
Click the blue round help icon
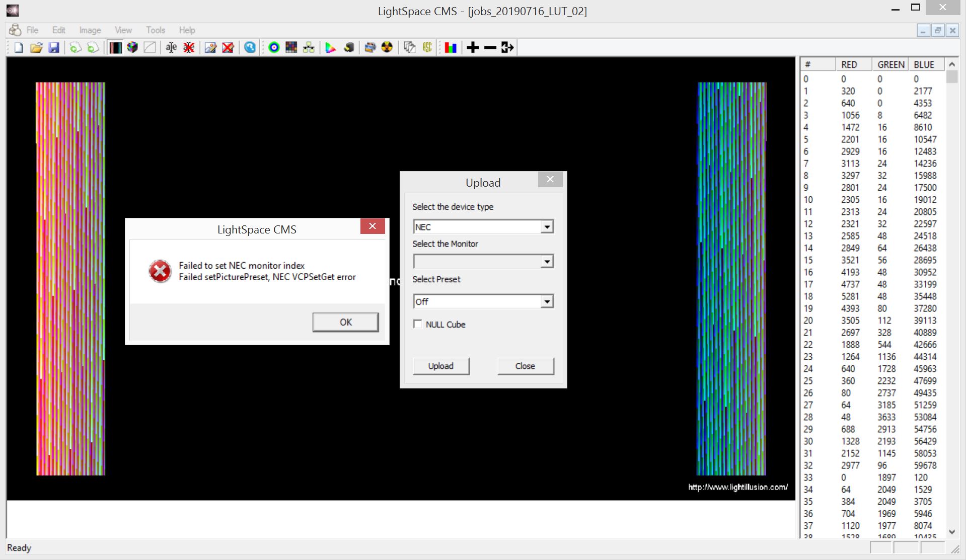250,48
